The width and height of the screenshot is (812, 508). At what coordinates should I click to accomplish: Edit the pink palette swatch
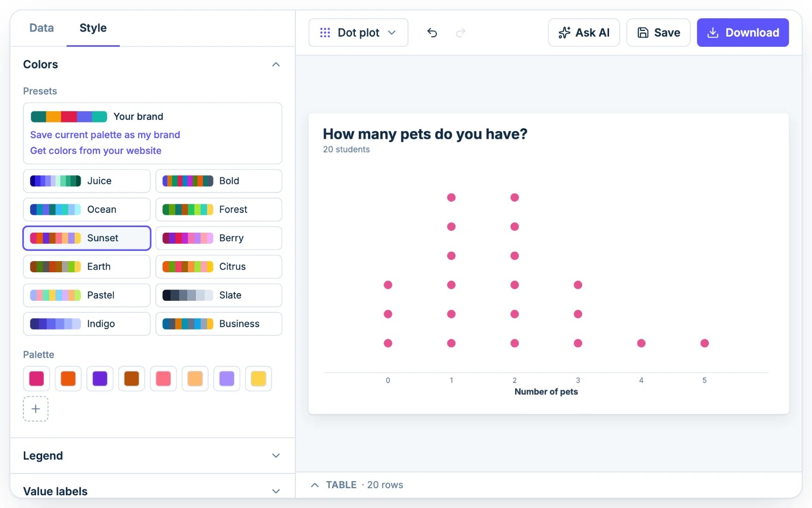click(37, 378)
